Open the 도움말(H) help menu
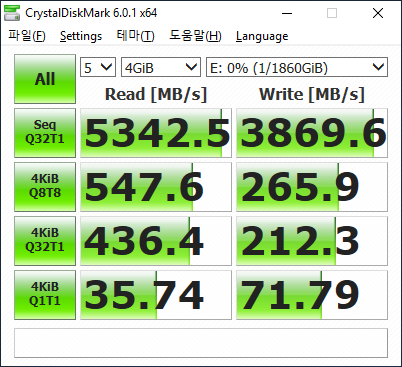This screenshot has height=367, width=402. coord(195,36)
